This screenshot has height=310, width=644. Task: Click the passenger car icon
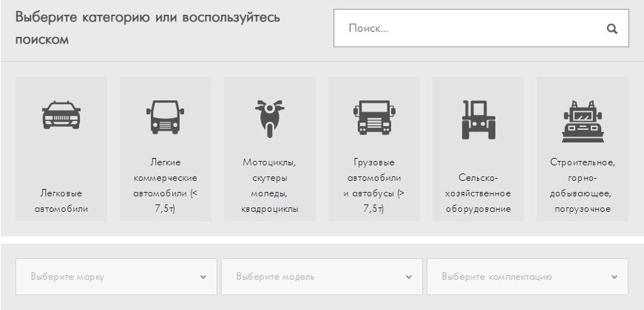[61, 115]
